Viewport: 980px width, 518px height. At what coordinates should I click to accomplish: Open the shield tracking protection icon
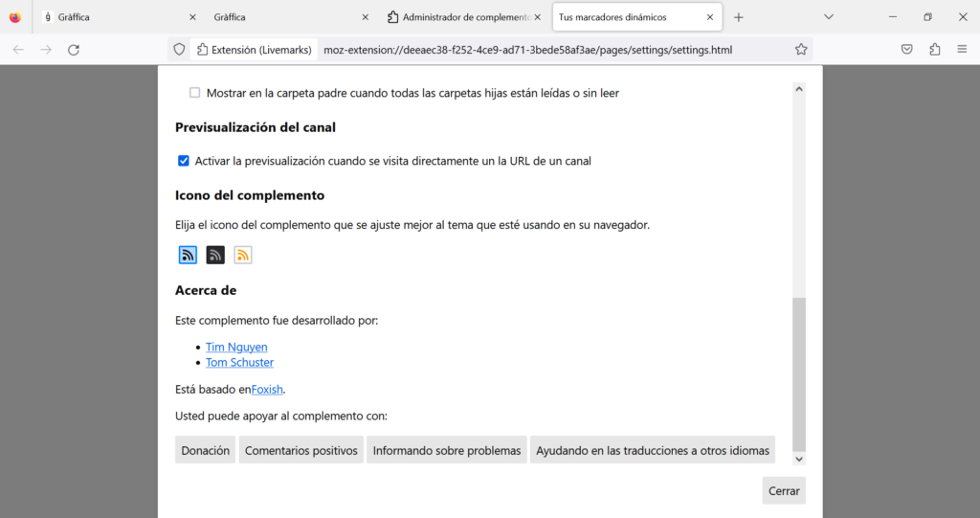[179, 50]
